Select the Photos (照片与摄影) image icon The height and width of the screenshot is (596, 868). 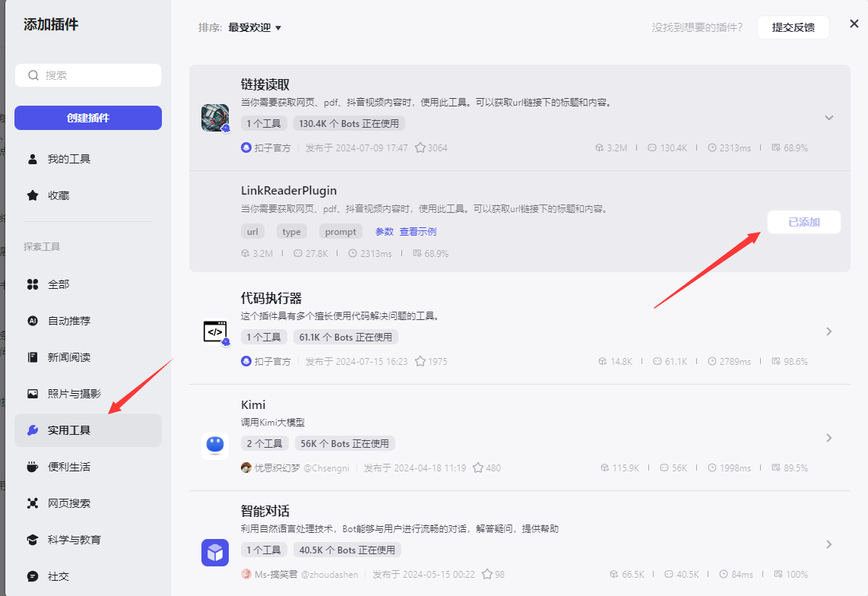pos(33,394)
